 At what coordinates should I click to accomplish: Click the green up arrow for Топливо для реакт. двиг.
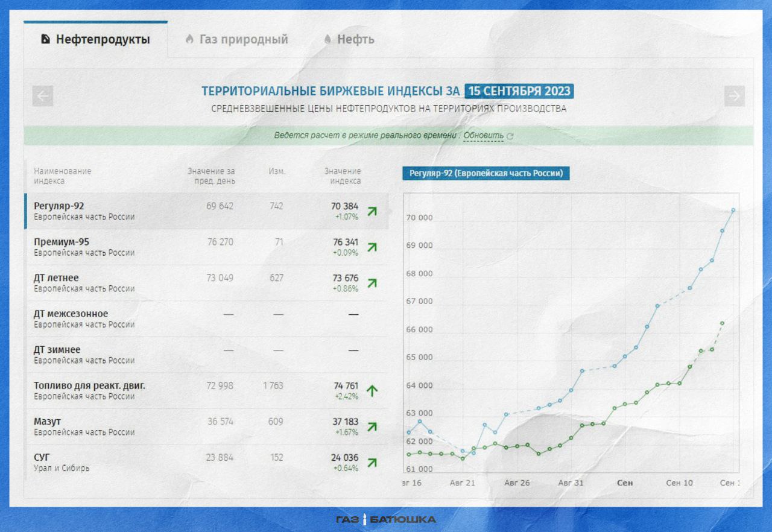pos(372,391)
